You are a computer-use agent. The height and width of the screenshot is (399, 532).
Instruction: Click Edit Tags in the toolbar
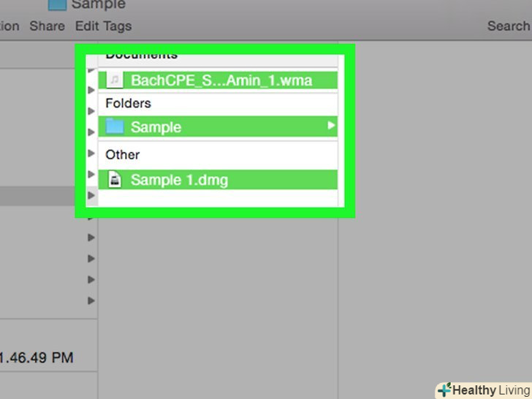[x=103, y=26]
